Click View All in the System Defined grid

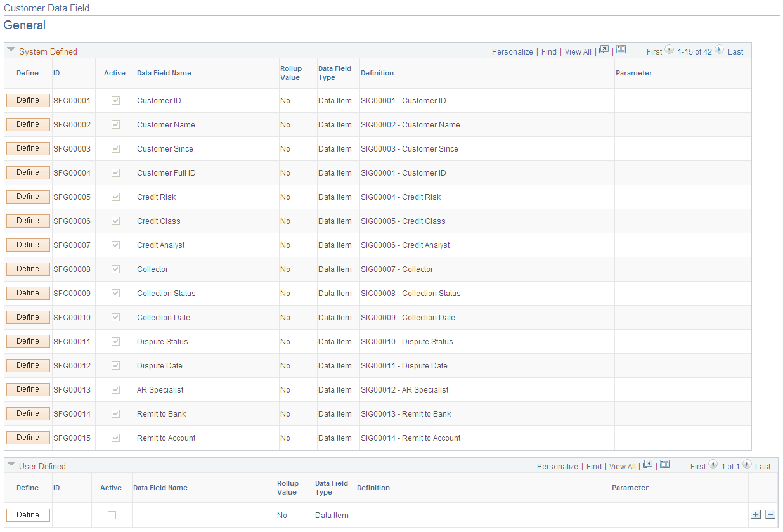(578, 51)
